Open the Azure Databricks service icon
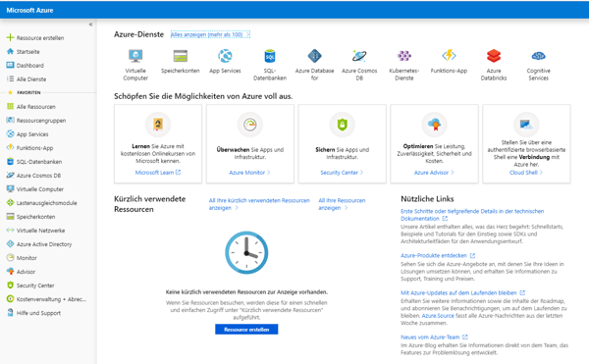 click(x=494, y=56)
